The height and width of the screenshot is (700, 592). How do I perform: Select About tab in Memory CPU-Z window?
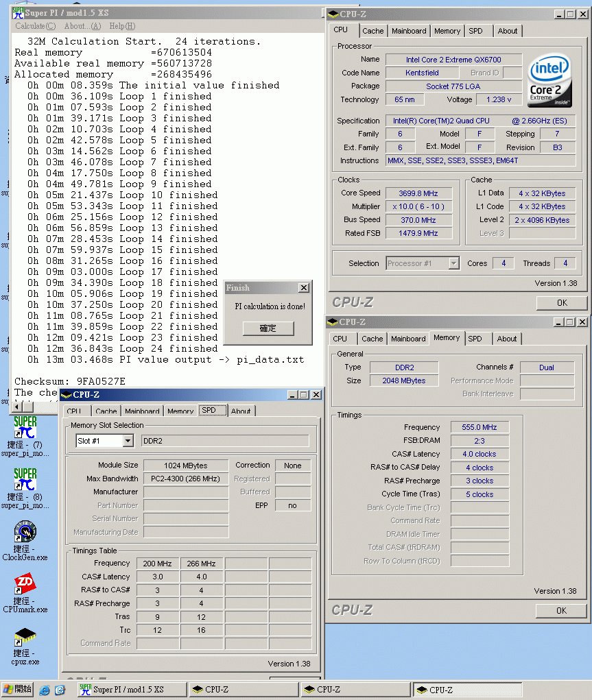coord(507,339)
